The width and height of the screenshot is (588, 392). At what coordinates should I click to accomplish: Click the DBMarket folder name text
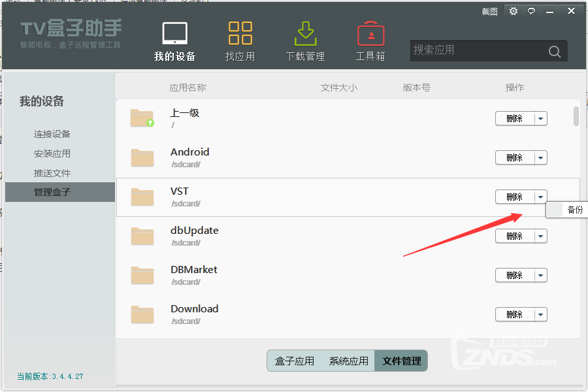[194, 270]
